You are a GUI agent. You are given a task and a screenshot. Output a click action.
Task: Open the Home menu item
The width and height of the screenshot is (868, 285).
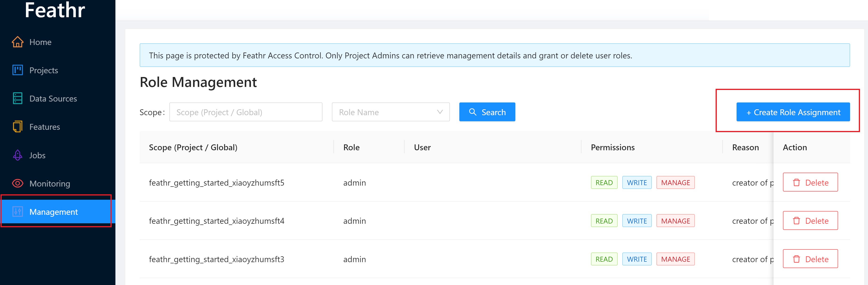[x=58, y=42]
